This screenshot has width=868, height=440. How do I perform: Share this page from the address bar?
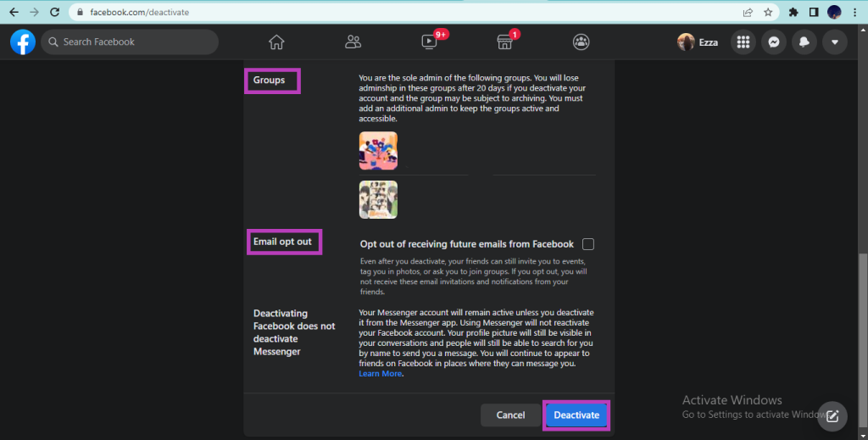coord(748,12)
